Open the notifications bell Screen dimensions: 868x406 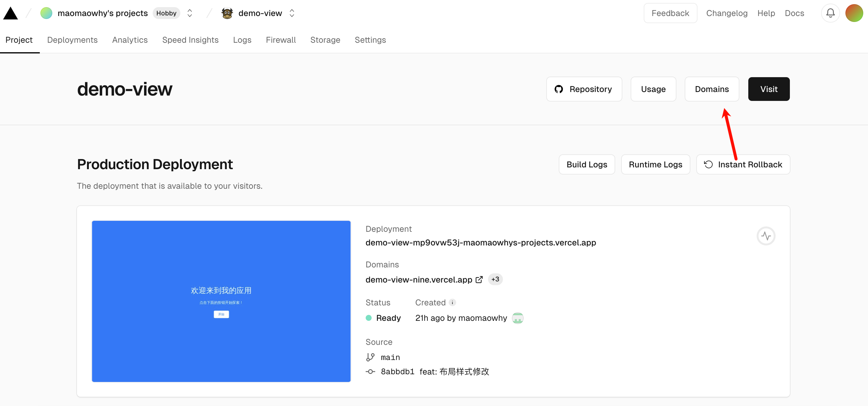[x=830, y=13]
